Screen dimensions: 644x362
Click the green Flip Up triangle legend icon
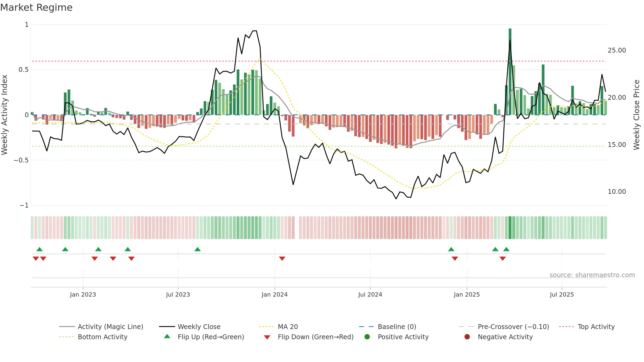pyautogui.click(x=167, y=336)
